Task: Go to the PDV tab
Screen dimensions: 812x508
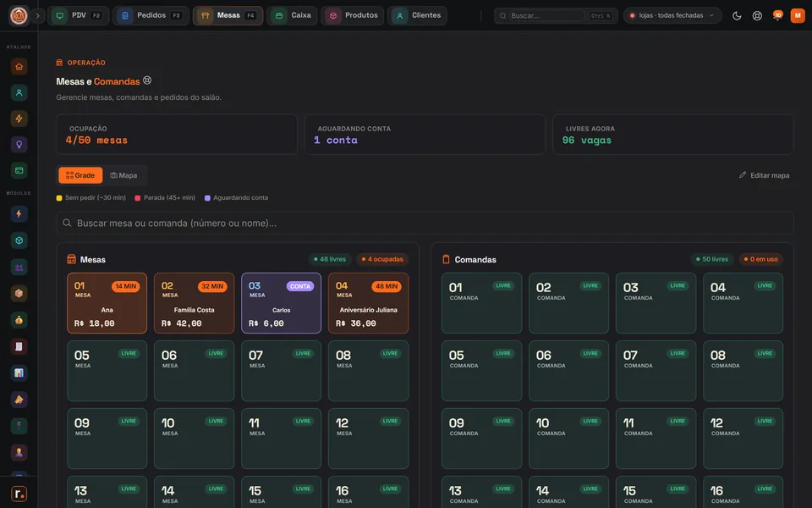Action: click(x=78, y=15)
